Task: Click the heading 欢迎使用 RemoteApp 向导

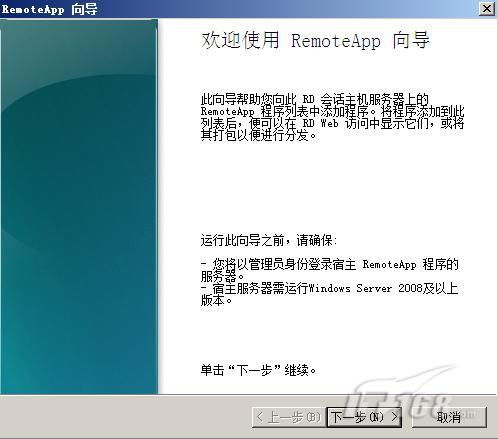Action: click(315, 40)
